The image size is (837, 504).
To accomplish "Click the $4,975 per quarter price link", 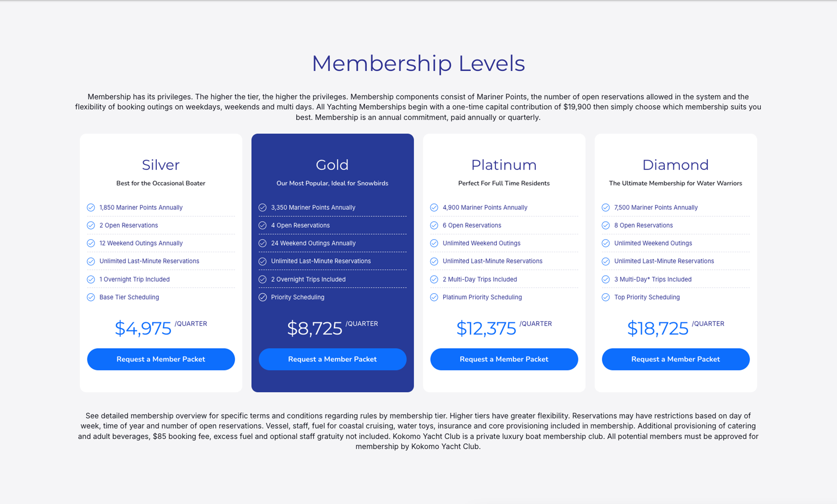I will [x=161, y=326].
